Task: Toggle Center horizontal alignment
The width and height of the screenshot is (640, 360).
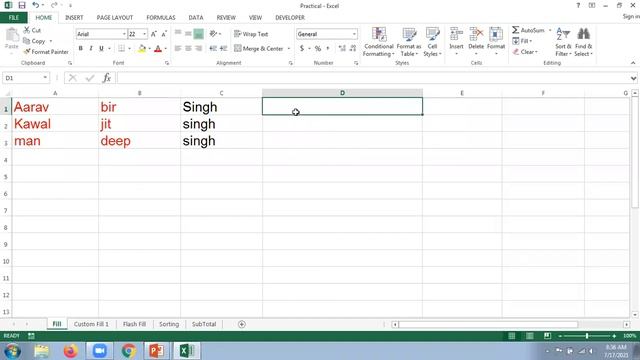Action: (188, 49)
